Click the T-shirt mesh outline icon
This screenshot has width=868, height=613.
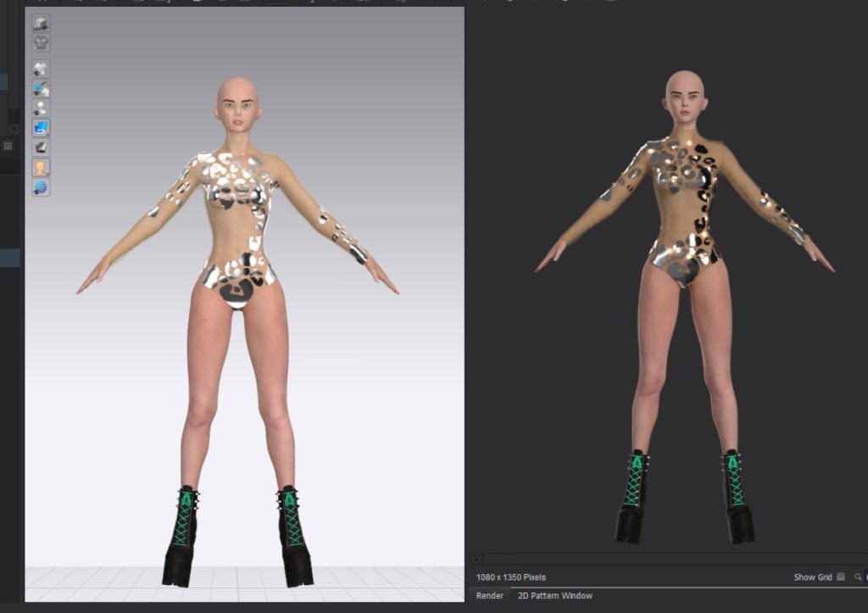click(x=41, y=42)
